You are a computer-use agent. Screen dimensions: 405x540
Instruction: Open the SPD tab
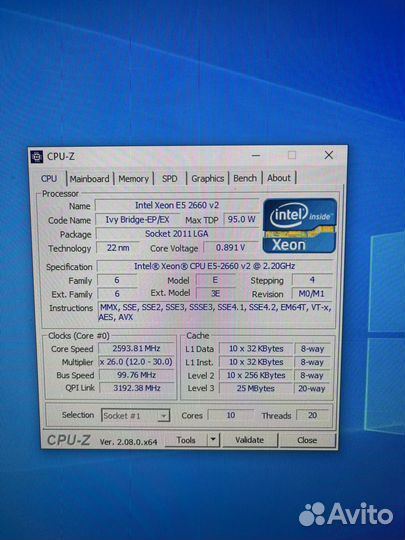(169, 178)
